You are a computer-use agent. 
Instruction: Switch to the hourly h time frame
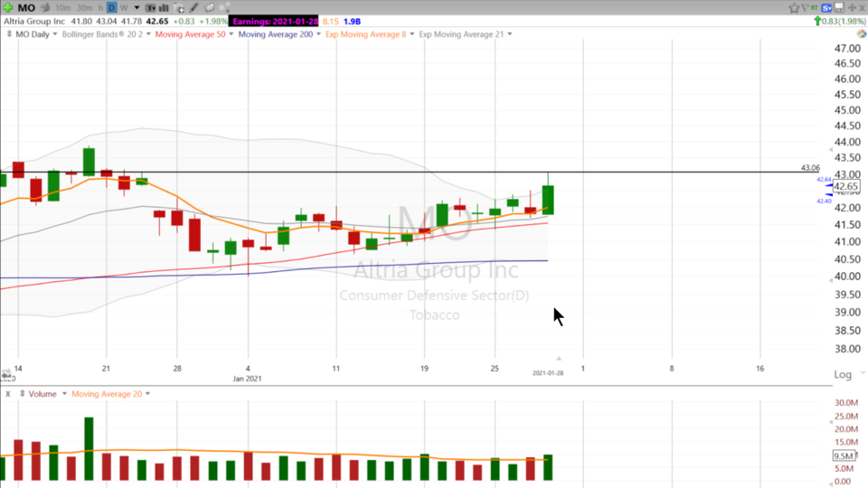[100, 8]
